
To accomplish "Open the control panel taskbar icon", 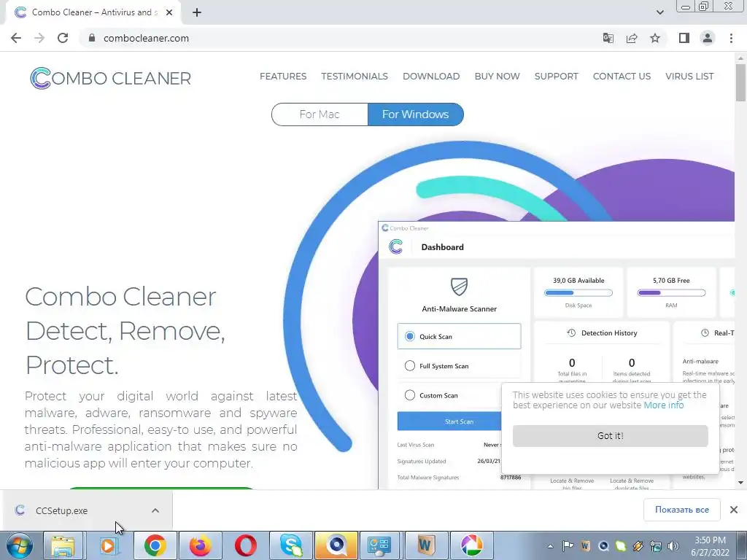I will tap(380, 545).
